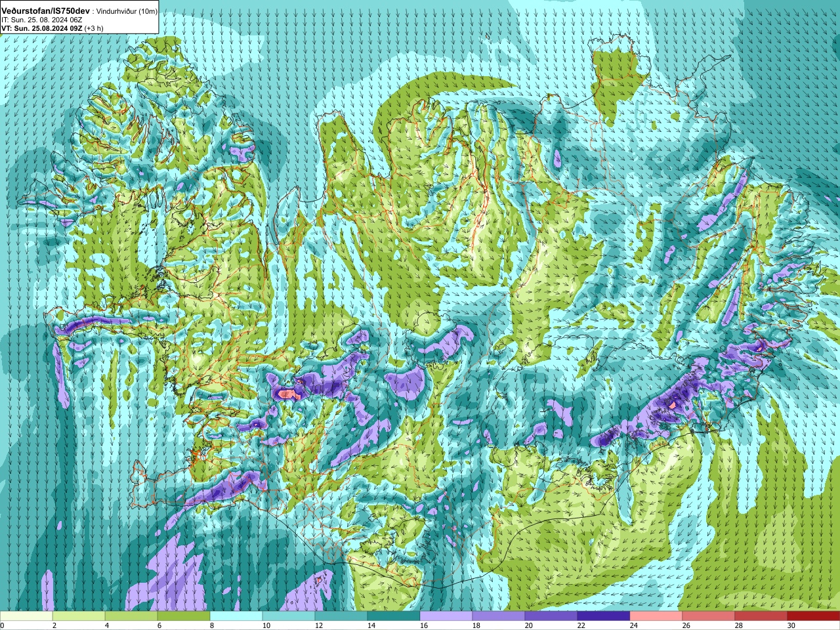
Task: Click the light pink 24–26 legend swatch
Action: point(656,616)
